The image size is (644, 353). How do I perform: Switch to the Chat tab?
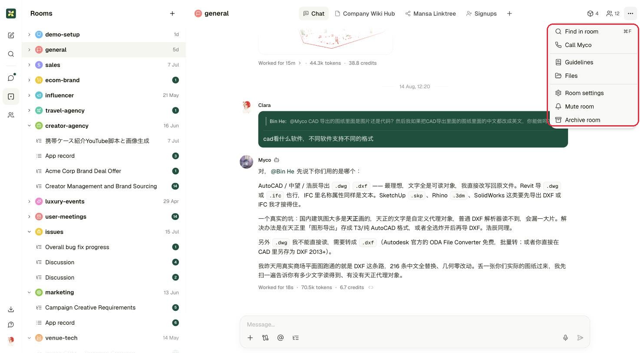314,13
